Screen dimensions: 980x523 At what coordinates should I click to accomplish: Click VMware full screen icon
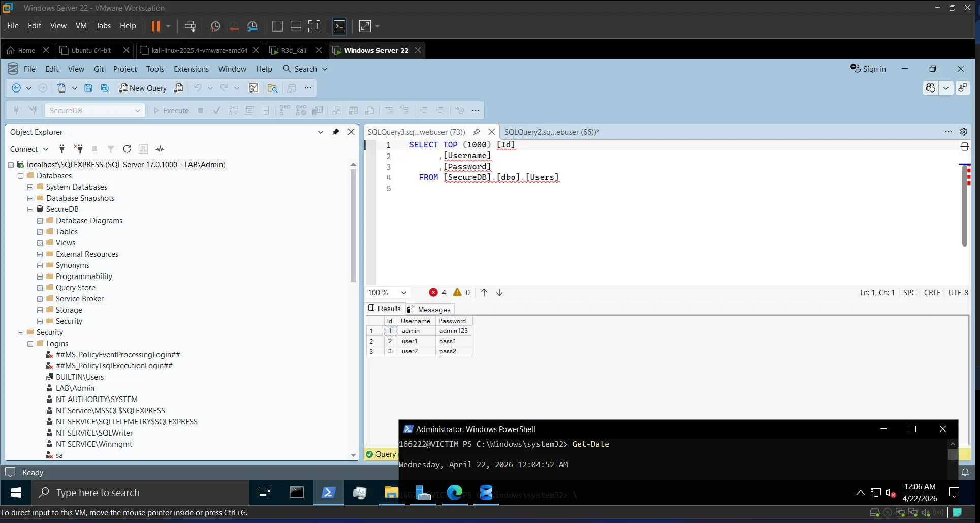tap(314, 26)
